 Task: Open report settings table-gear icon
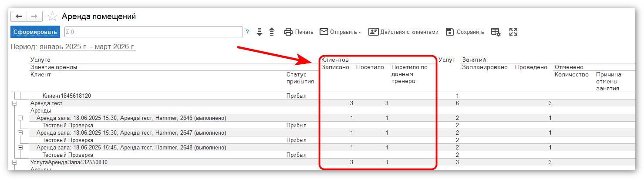[x=496, y=32]
